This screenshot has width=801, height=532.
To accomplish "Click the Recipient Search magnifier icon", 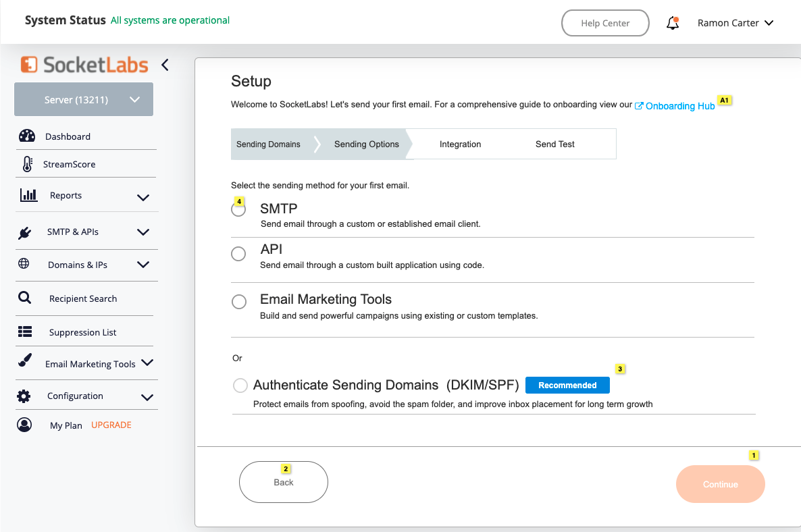I will [x=24, y=297].
